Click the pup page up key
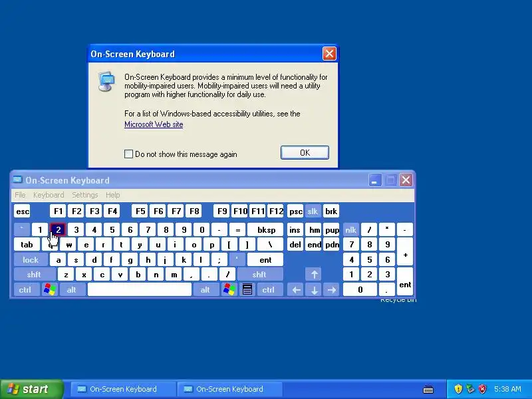The height and width of the screenshot is (399, 532). pos(331,229)
